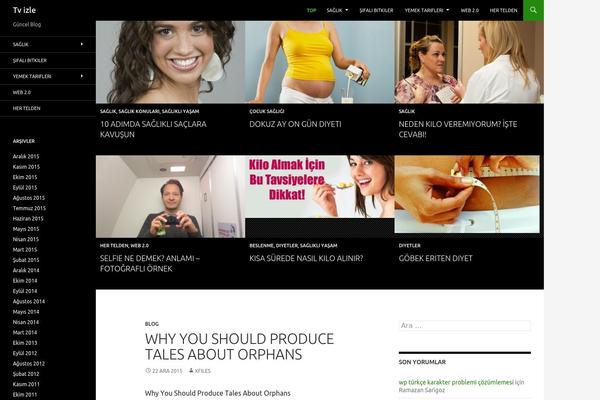
Task: Open the Ağustos 2014 archive
Action: (x=29, y=301)
